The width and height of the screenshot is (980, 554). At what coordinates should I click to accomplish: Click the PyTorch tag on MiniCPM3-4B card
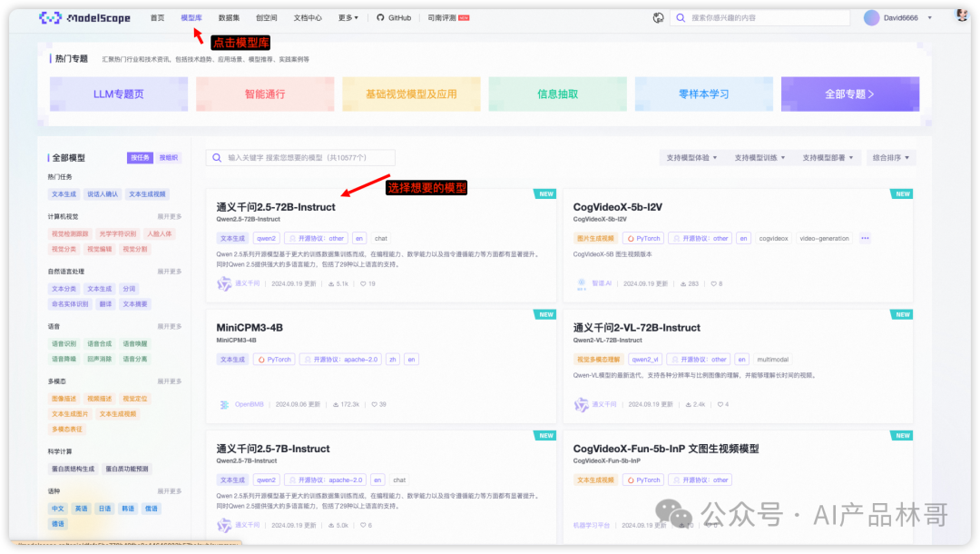(x=274, y=360)
